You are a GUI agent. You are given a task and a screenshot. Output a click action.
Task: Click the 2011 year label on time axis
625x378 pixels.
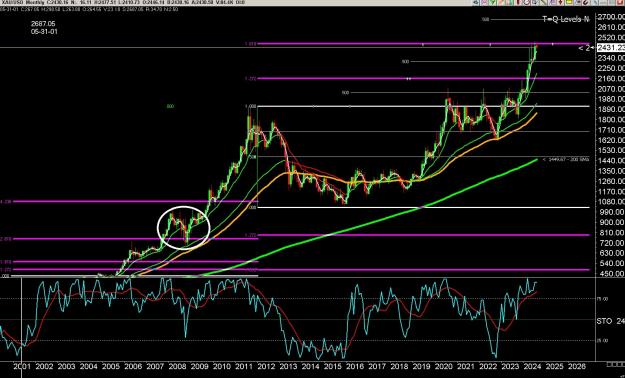[244, 366]
